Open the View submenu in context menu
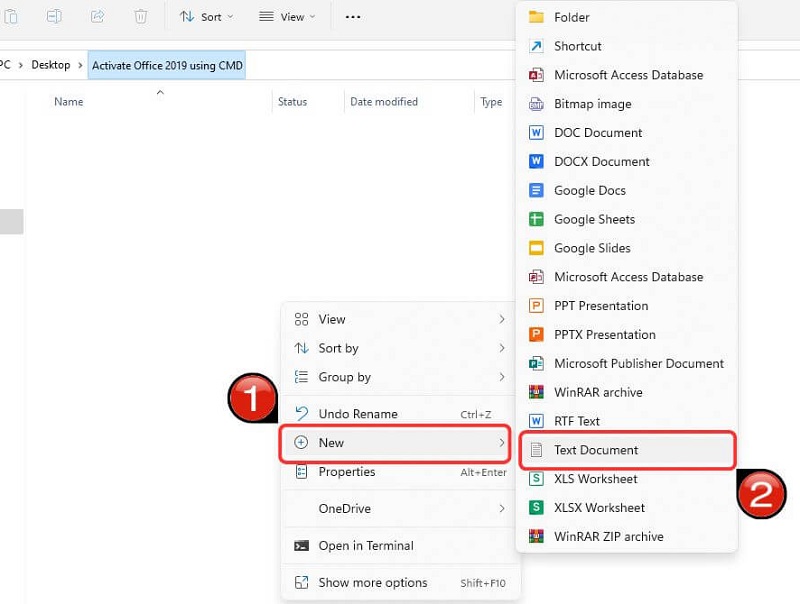Image resolution: width=800 pixels, height=604 pixels. tap(399, 319)
